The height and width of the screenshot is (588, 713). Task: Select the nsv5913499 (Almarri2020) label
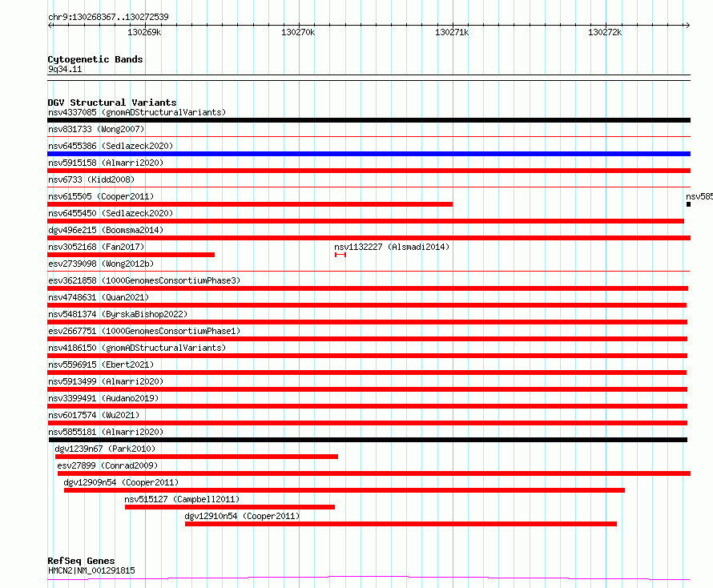(106, 381)
